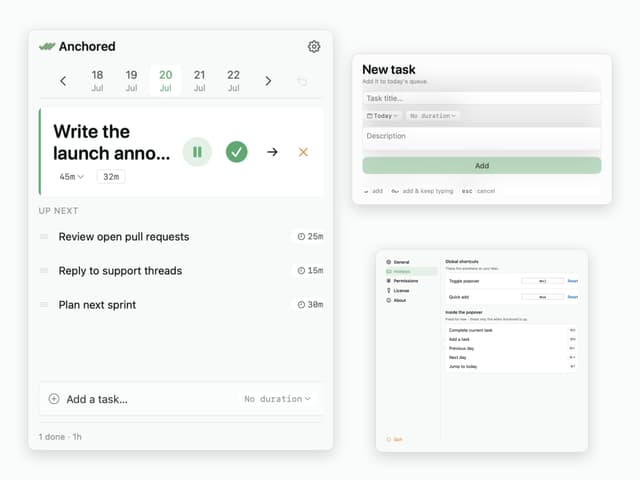
Task: Click the 1 done · 1h summary
Action: pyautogui.click(x=60, y=437)
